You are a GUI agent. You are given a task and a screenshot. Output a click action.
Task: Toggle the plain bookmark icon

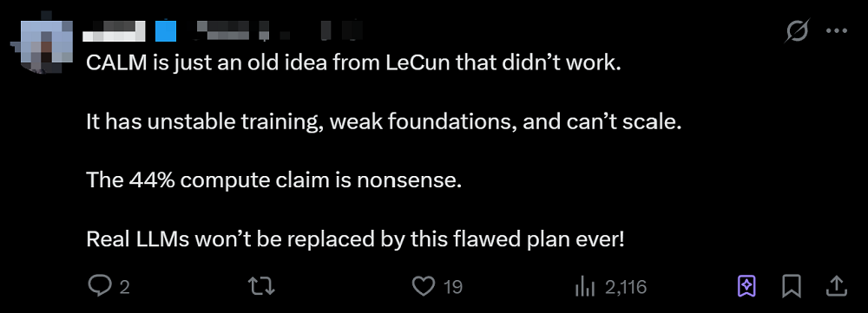point(792,286)
